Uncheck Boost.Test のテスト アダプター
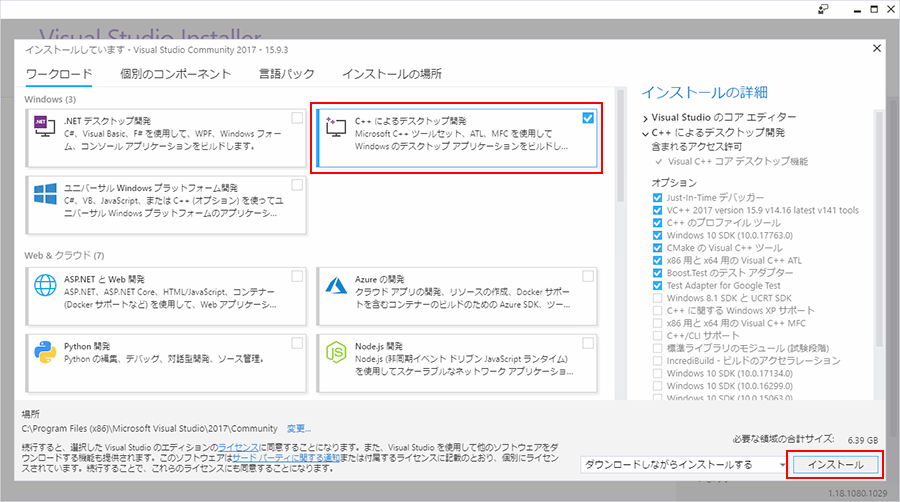 click(x=657, y=273)
